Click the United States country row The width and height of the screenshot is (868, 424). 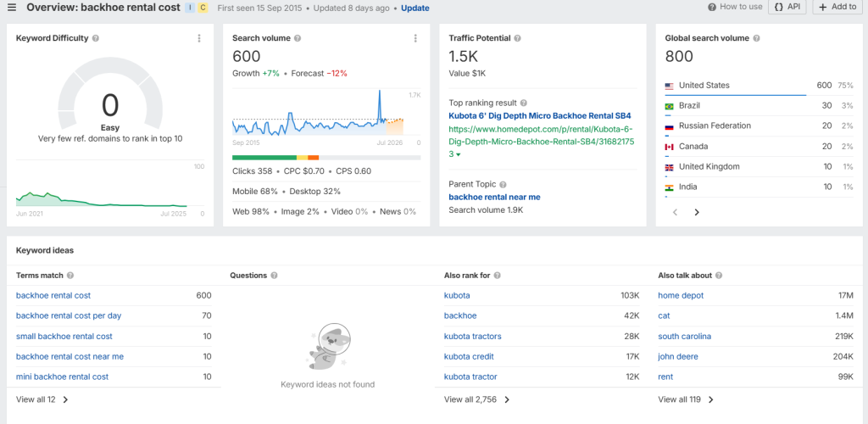click(x=759, y=86)
